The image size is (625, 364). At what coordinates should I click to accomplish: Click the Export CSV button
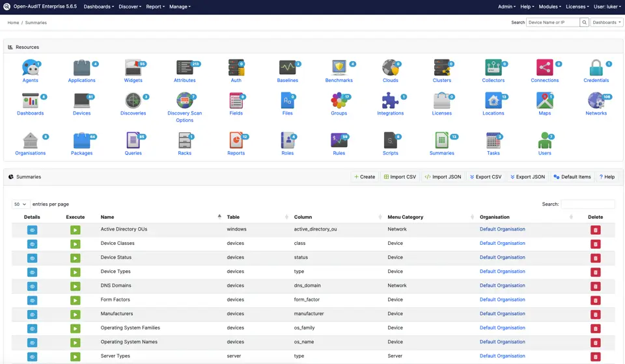tap(486, 176)
